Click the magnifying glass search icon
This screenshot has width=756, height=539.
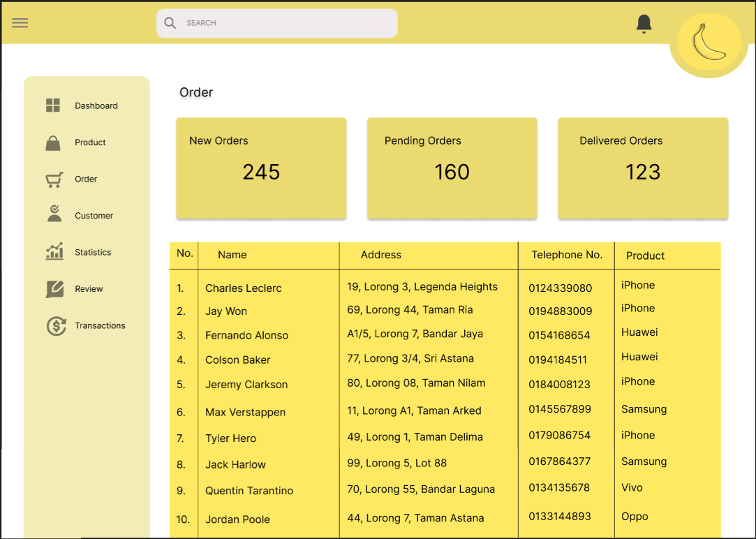click(170, 23)
